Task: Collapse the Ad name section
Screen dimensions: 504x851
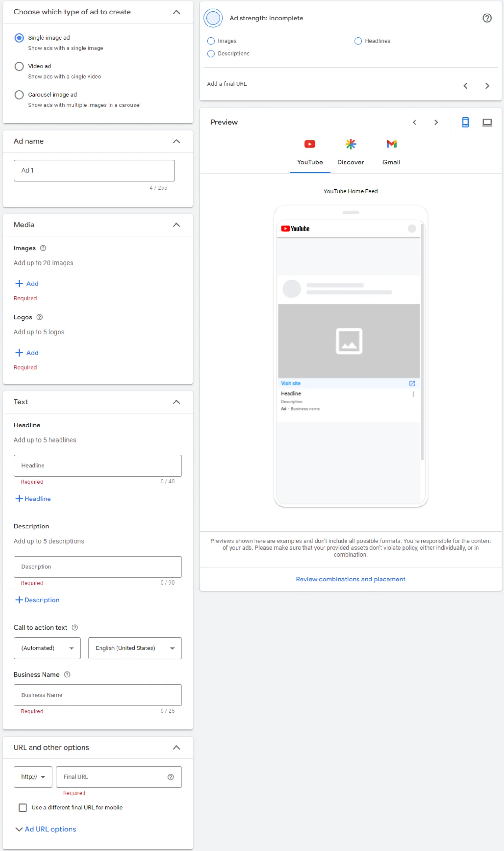Action: coord(176,141)
